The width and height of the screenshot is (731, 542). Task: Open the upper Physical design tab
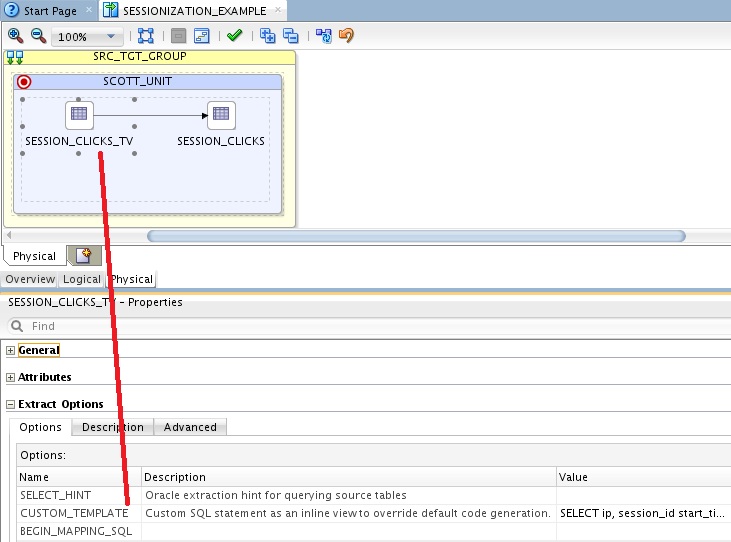pos(34,256)
